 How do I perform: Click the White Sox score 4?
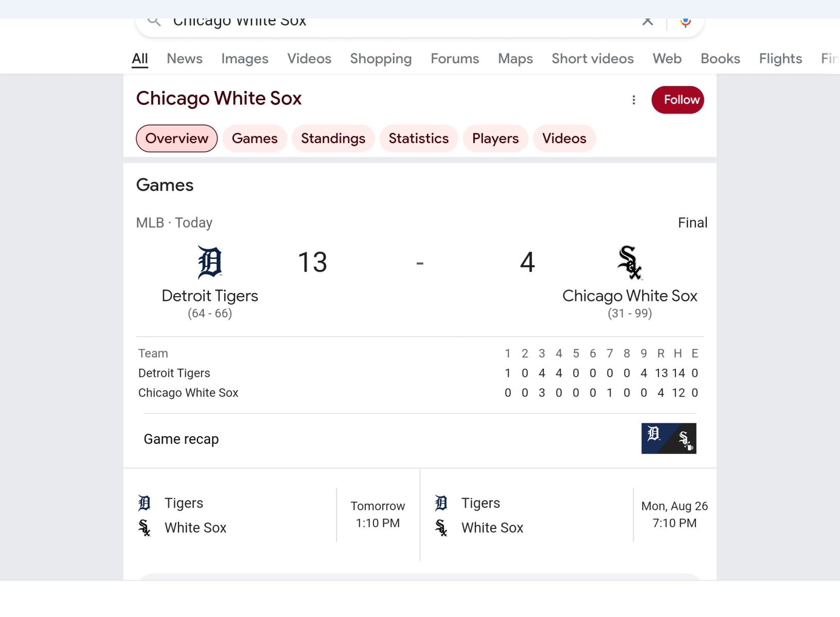coord(527,262)
